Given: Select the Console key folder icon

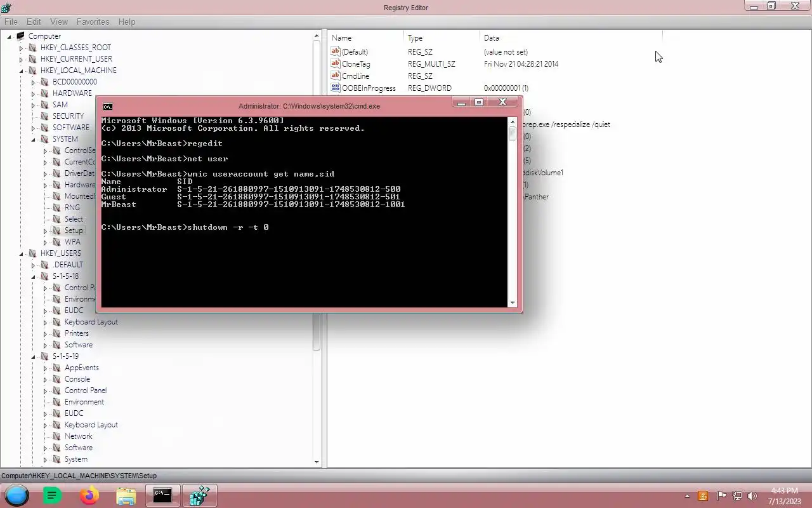Looking at the screenshot, I should [56, 379].
